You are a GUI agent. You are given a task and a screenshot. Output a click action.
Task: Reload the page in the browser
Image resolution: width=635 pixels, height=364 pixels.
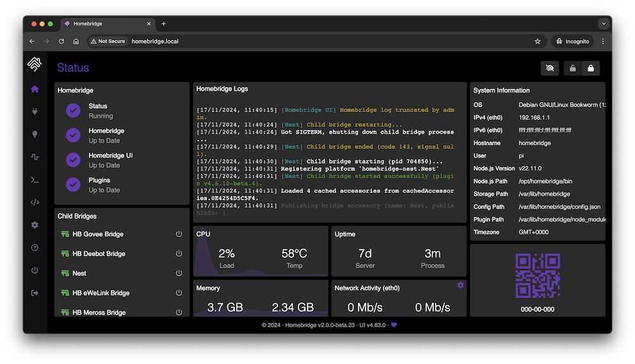[x=61, y=41]
